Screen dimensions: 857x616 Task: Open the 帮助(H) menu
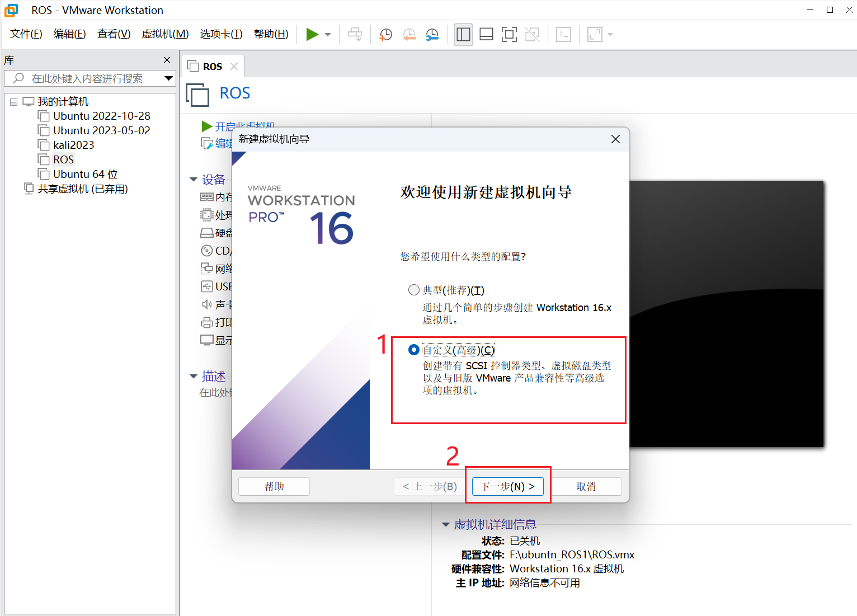[271, 34]
